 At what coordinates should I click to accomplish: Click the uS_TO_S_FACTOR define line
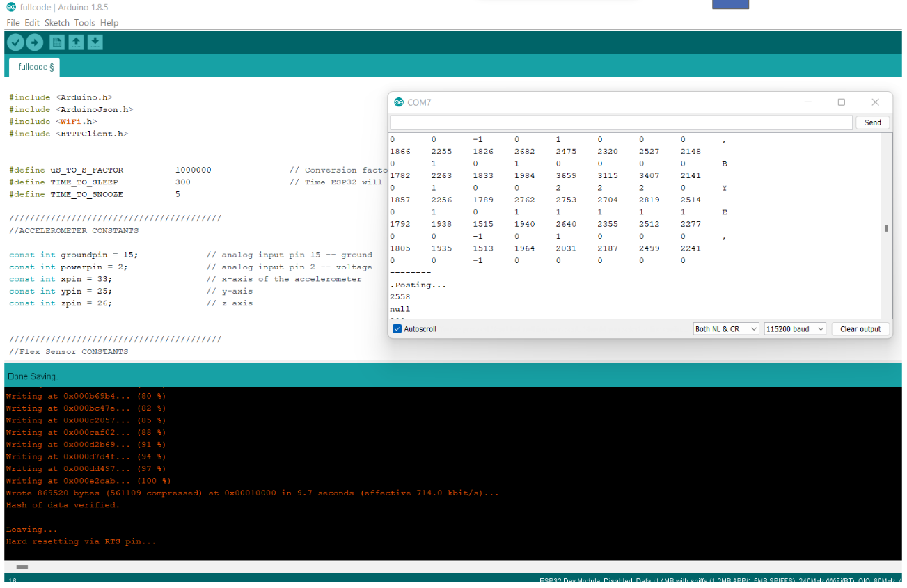(x=110, y=170)
